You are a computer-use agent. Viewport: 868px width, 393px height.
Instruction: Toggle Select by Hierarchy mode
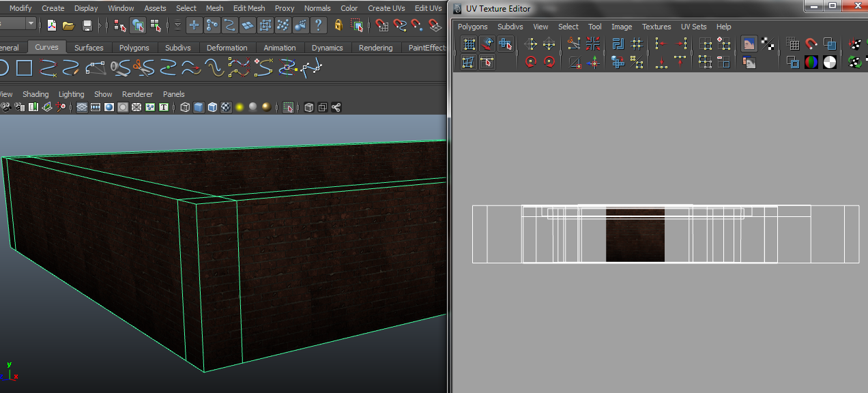pos(120,25)
